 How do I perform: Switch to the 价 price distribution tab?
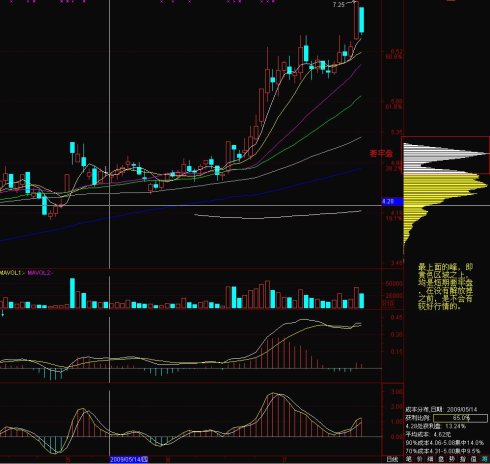420,459
